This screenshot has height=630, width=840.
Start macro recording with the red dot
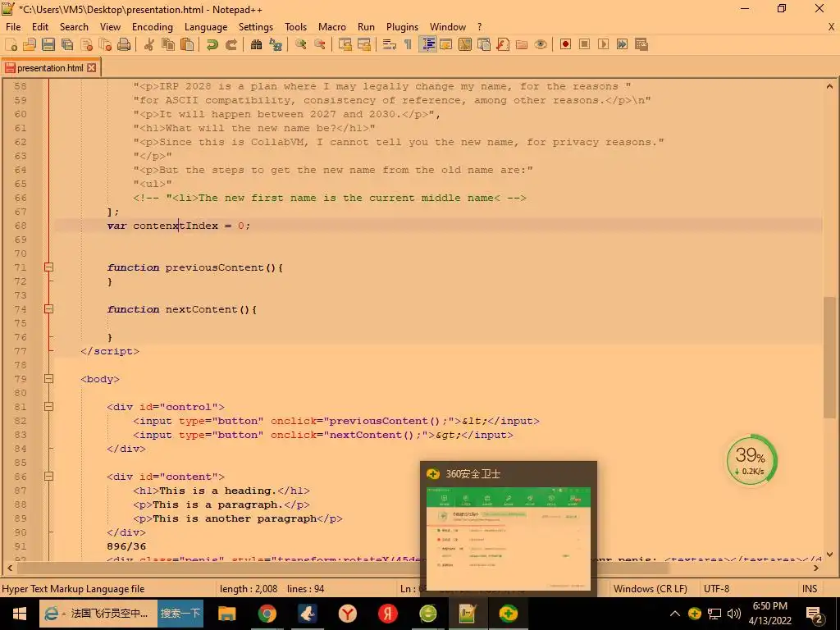point(565,44)
